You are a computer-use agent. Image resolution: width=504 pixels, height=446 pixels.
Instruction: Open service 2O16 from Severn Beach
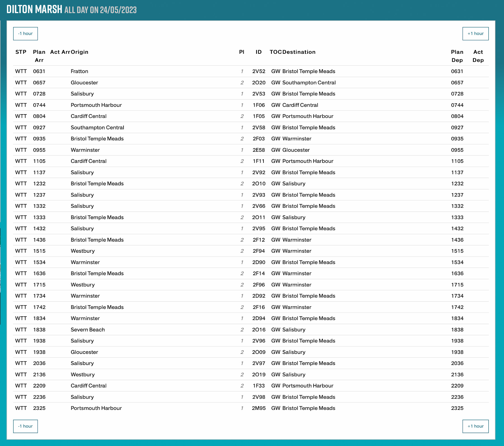258,330
